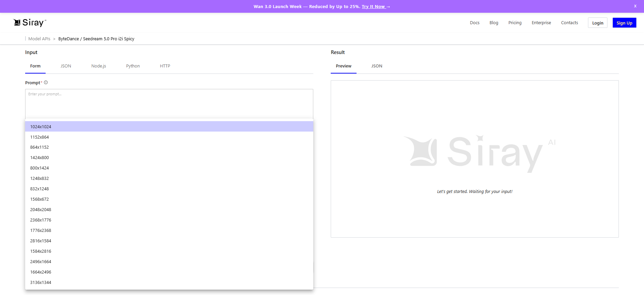Select the Preview result tab

343,66
